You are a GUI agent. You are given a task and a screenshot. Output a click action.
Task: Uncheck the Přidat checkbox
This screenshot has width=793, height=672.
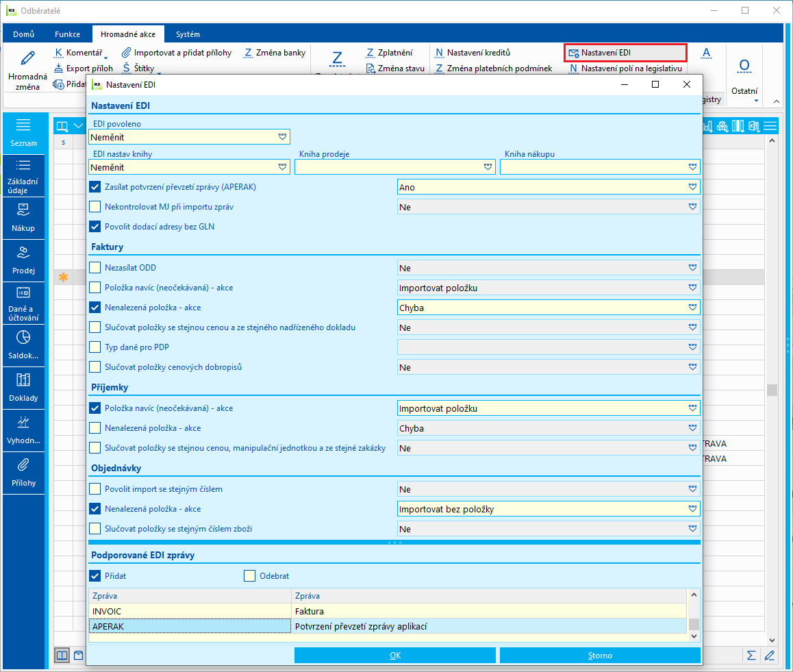(x=95, y=576)
